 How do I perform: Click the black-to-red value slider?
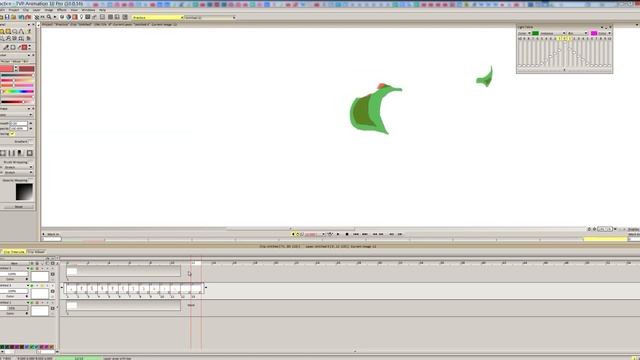(17, 102)
